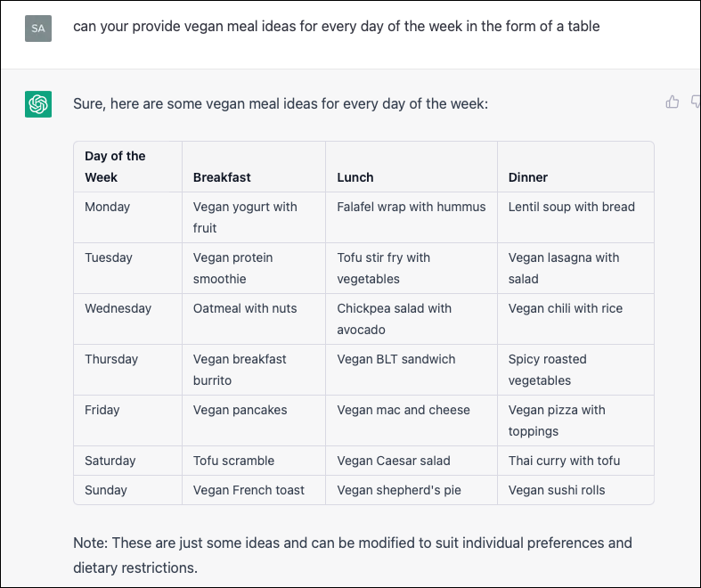Click the thumbs down feedback icon

tap(696, 102)
